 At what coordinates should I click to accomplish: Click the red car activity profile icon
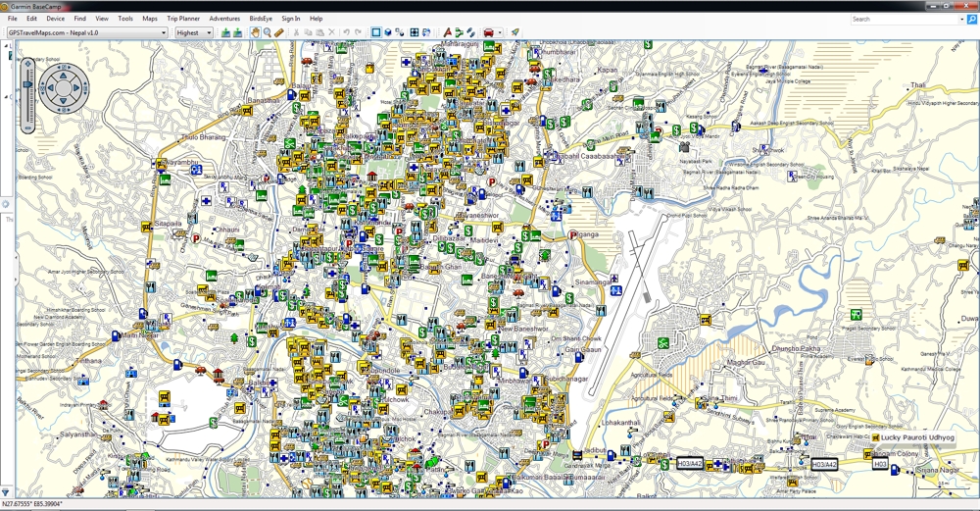489,32
